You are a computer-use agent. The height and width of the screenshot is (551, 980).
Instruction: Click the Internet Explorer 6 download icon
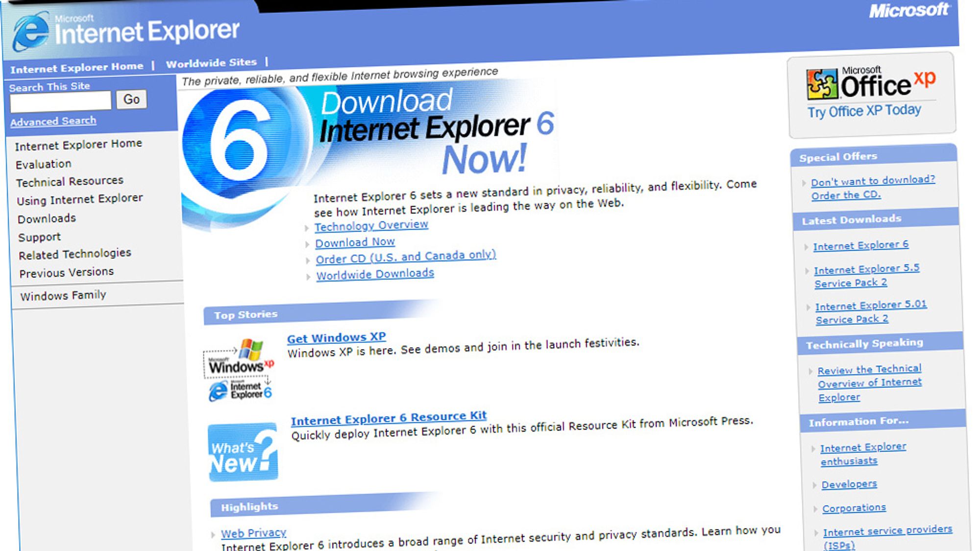click(239, 135)
